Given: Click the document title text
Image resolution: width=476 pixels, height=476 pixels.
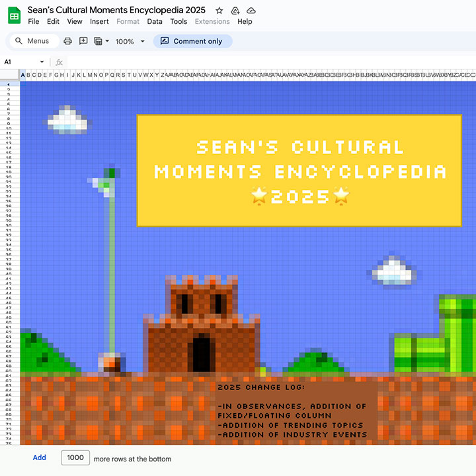Looking at the screenshot, I should 116,10.
